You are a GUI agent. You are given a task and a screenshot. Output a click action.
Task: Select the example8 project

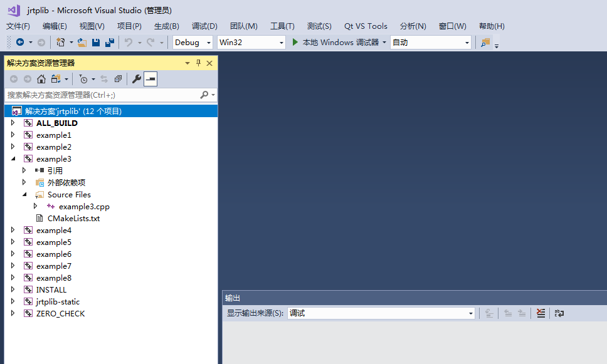point(54,278)
